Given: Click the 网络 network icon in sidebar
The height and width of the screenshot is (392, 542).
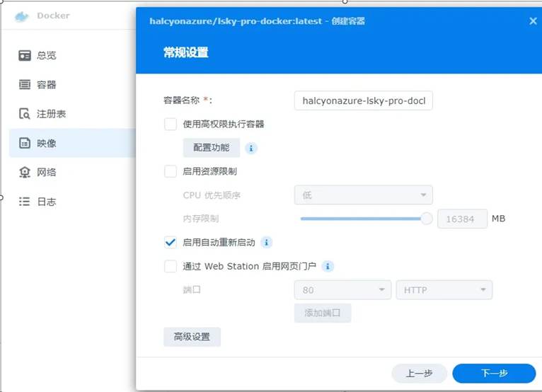Looking at the screenshot, I should click(25, 173).
